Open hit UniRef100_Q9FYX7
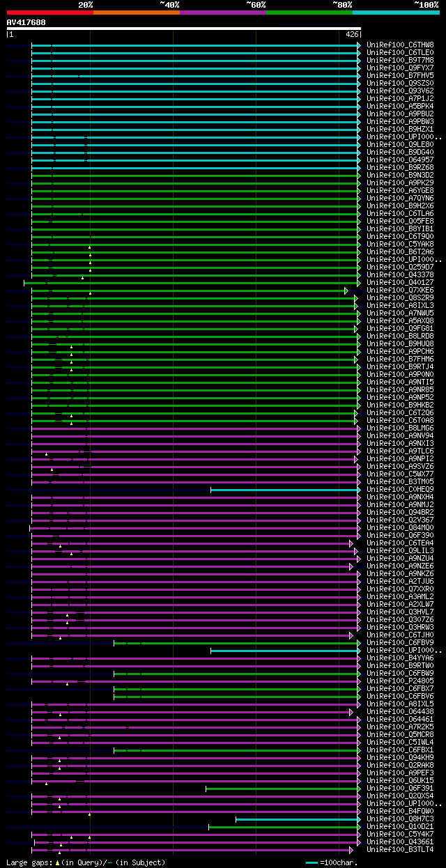446x868 pixels. pyautogui.click(x=400, y=68)
